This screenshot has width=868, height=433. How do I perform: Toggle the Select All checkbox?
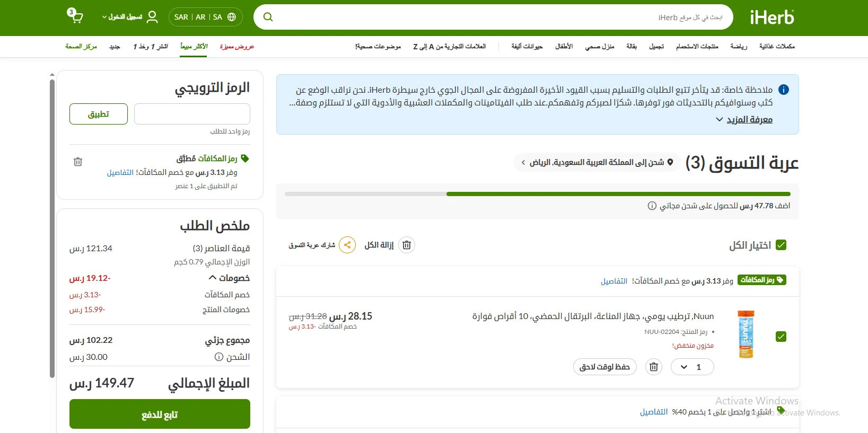[781, 245]
